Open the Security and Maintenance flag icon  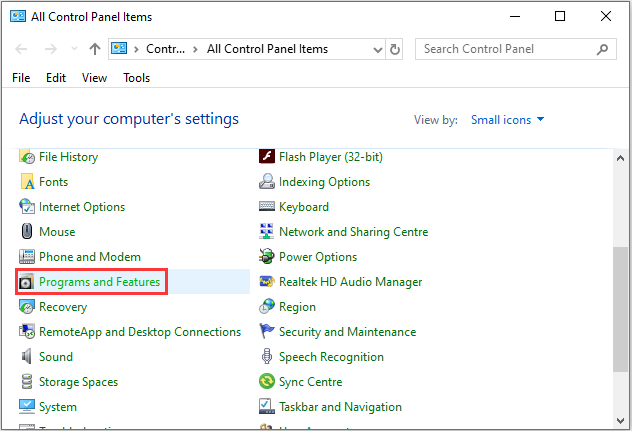tap(267, 332)
